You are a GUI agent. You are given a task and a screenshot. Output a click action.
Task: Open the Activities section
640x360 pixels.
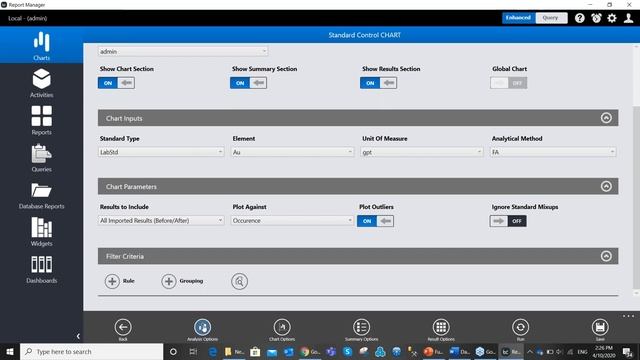pos(41,83)
